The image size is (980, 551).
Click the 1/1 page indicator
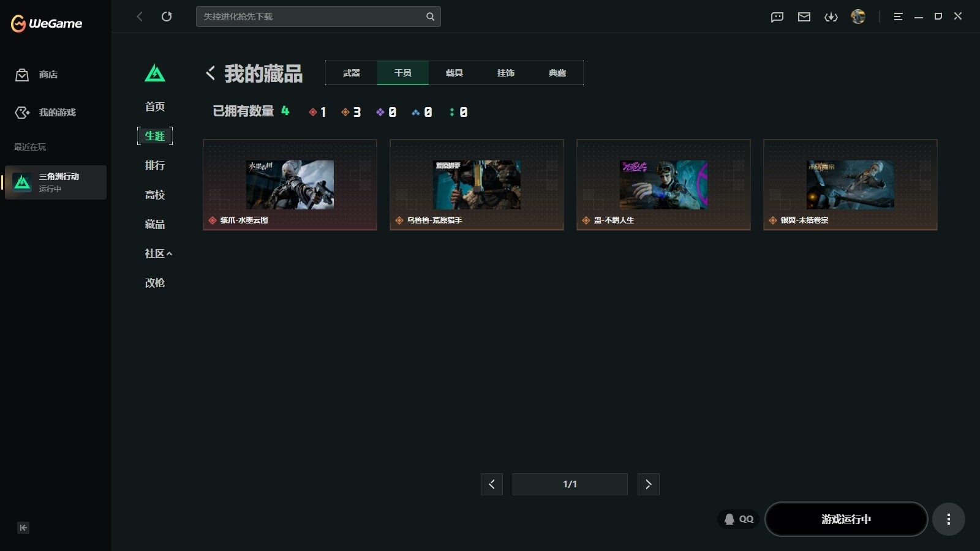(570, 484)
